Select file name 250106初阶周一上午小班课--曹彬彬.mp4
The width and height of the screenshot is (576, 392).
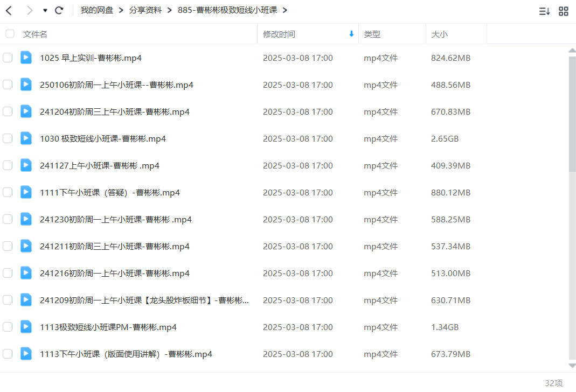coord(116,85)
